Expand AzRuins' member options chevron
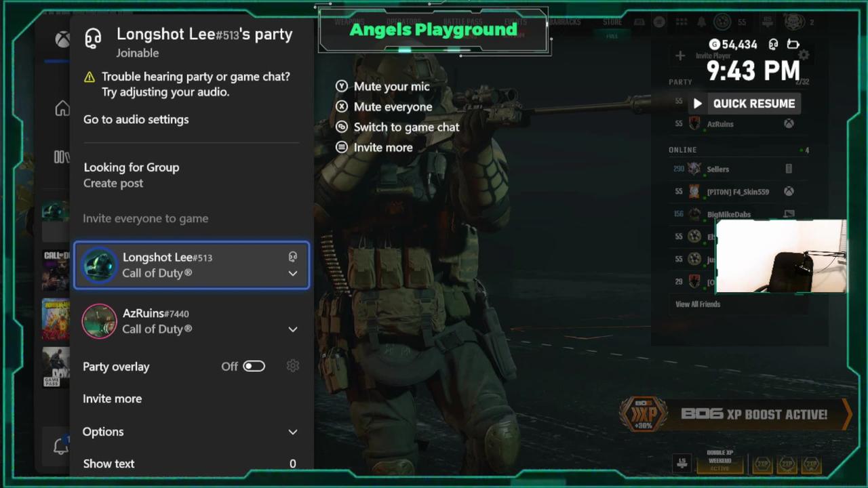 293,329
